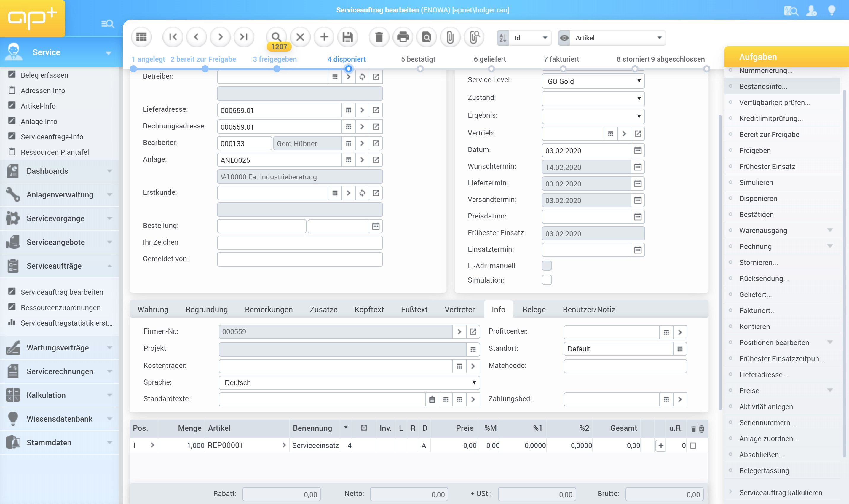This screenshot has height=504, width=849.
Task: Open Ressourcenzuordnungen in sidebar
Action: pos(60,307)
